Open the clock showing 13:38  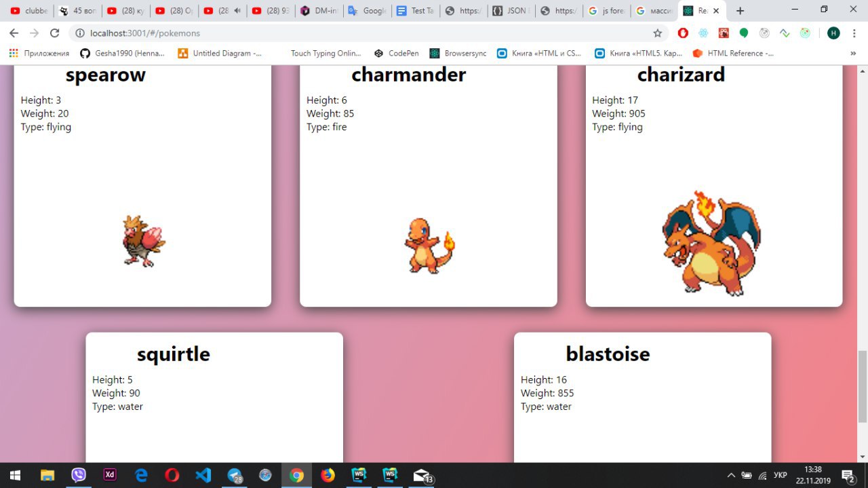pyautogui.click(x=812, y=475)
